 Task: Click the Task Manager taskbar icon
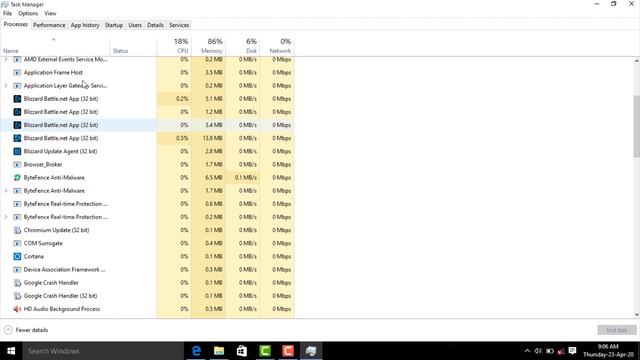pos(311,351)
